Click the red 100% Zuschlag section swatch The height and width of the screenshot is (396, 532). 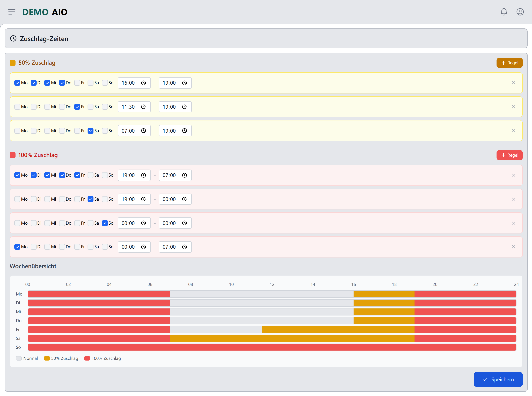[12, 155]
